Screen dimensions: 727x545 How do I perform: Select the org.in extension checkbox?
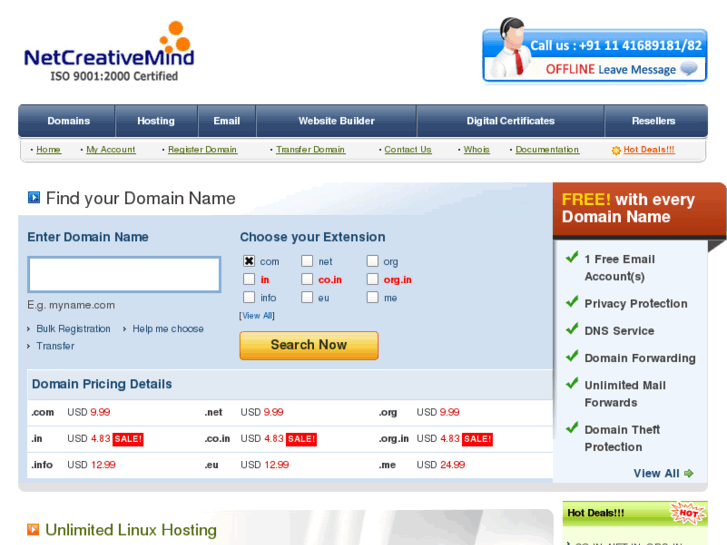click(372, 279)
